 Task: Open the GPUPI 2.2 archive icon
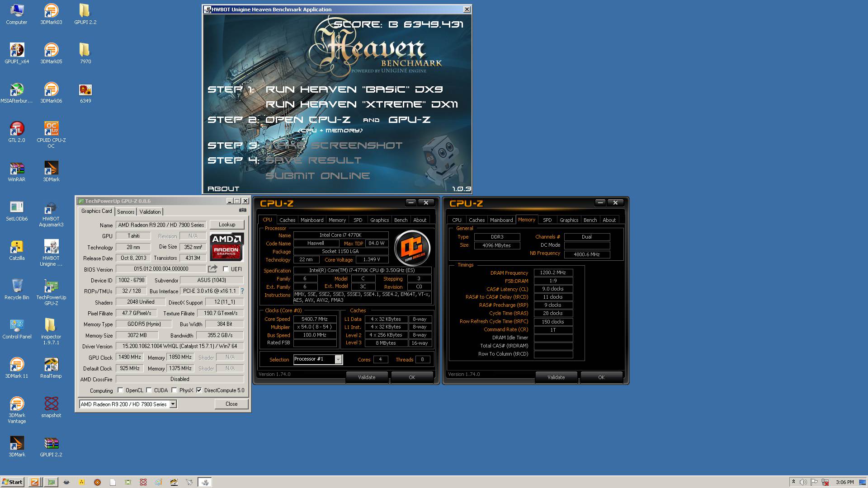click(51, 446)
